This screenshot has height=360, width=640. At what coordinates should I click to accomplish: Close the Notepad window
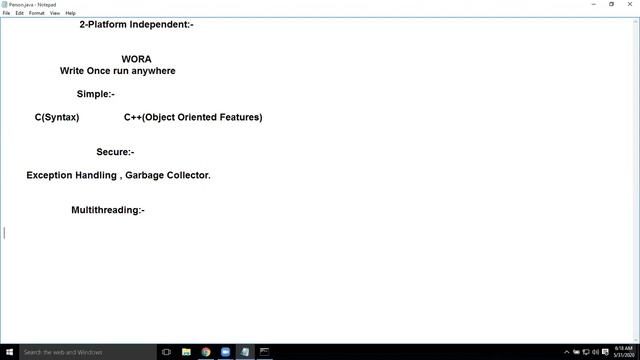coord(630,4)
